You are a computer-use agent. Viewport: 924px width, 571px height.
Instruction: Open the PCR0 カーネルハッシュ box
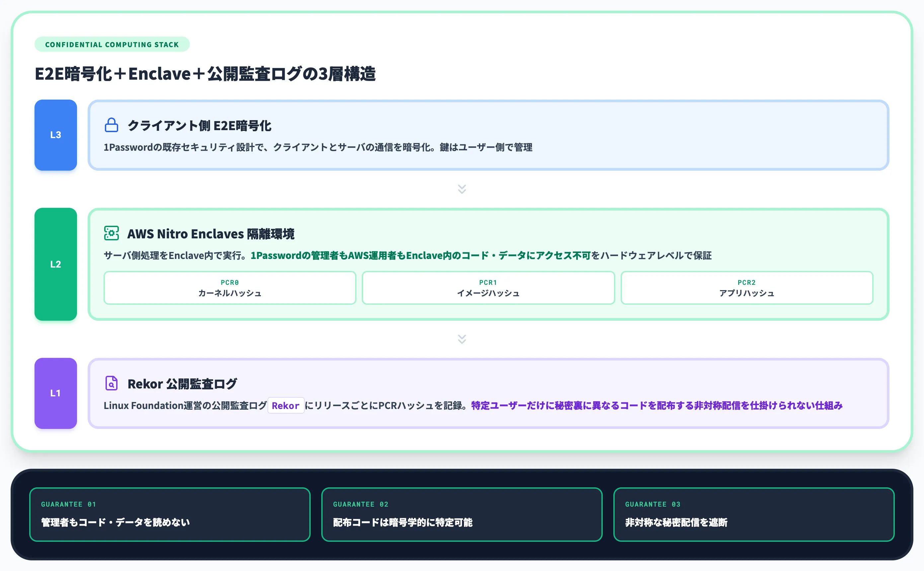pos(230,288)
